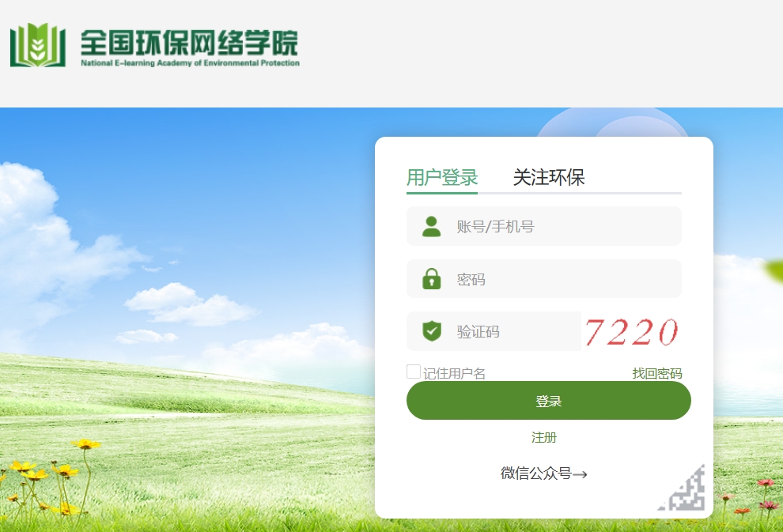The height and width of the screenshot is (532, 783).
Task: Click the green padlock icon
Action: (x=432, y=279)
